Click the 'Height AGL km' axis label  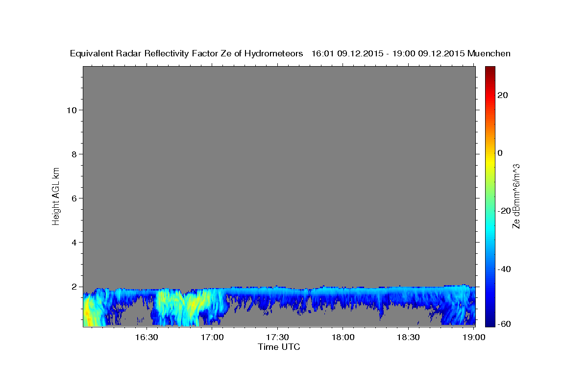56,196
